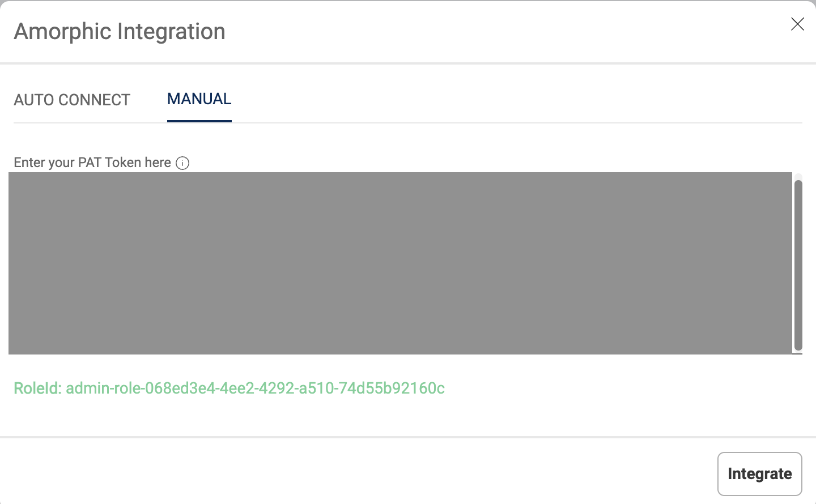This screenshot has width=816, height=504.
Task: Click the PAT token field's vertical scrollbar thumb
Action: tap(798, 265)
